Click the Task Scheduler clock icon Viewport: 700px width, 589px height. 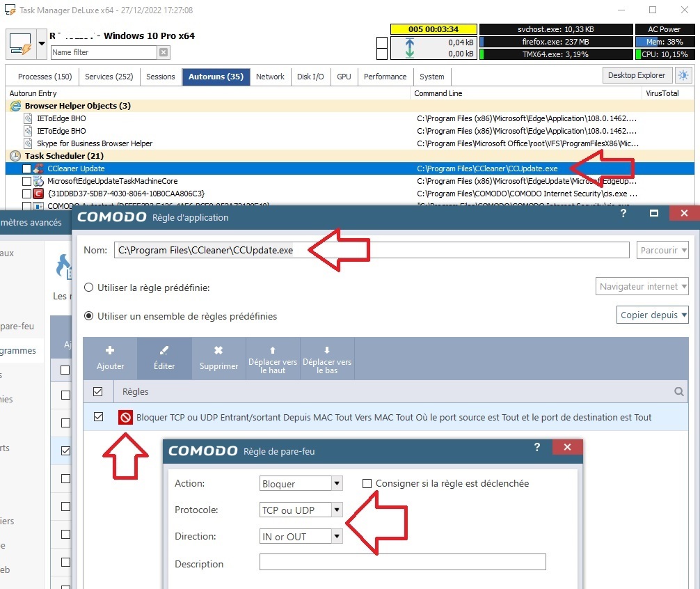tap(15, 156)
